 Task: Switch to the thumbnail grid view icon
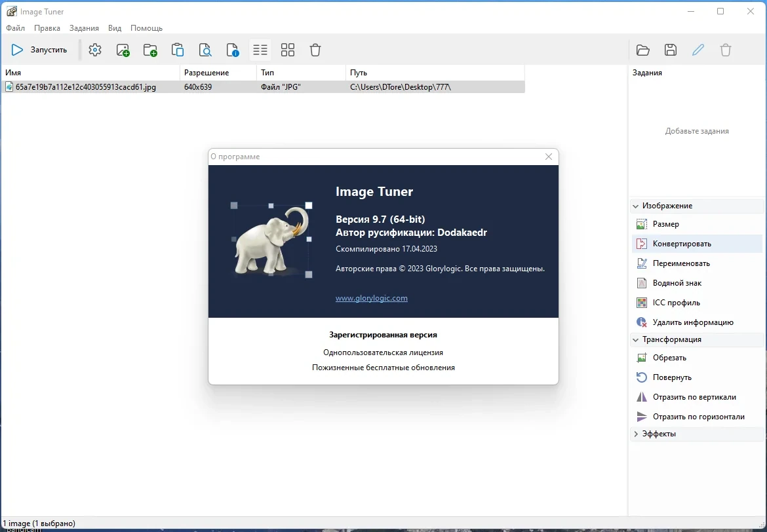[288, 50]
